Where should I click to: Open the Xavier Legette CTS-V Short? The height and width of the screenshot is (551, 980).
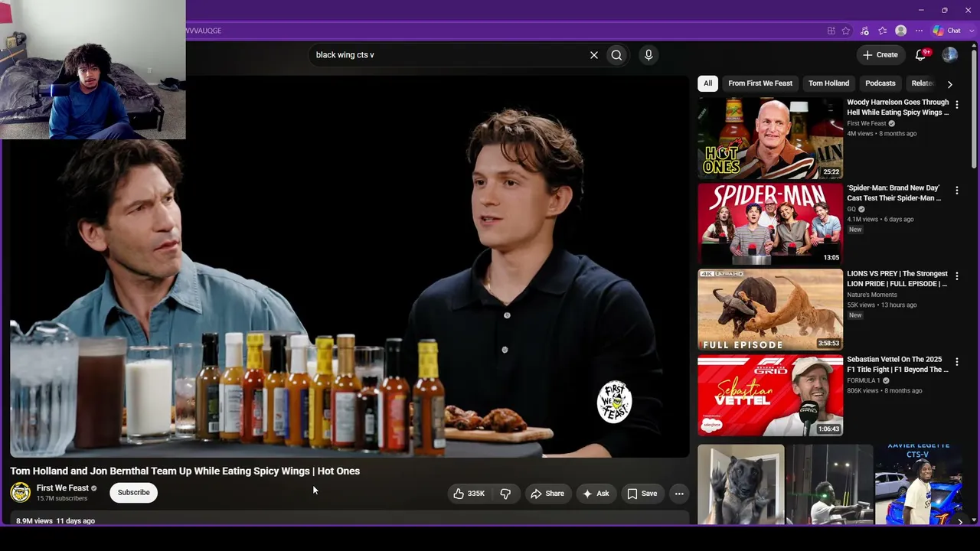tap(919, 484)
